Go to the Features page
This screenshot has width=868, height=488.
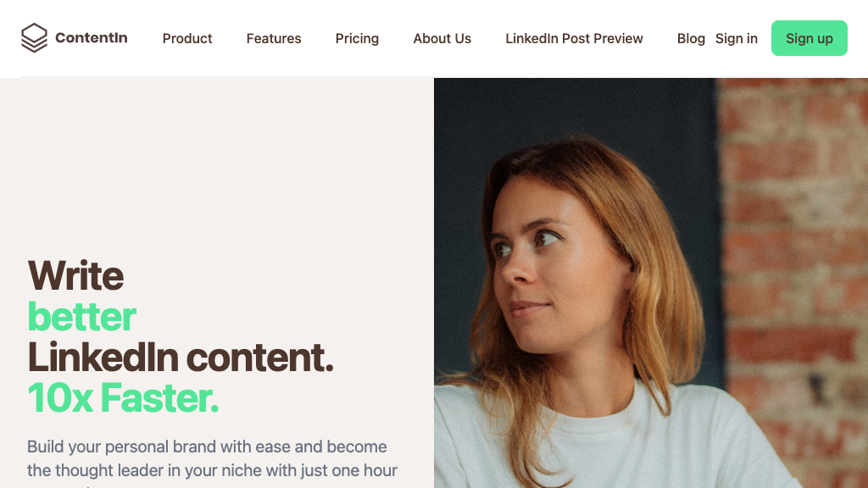274,38
